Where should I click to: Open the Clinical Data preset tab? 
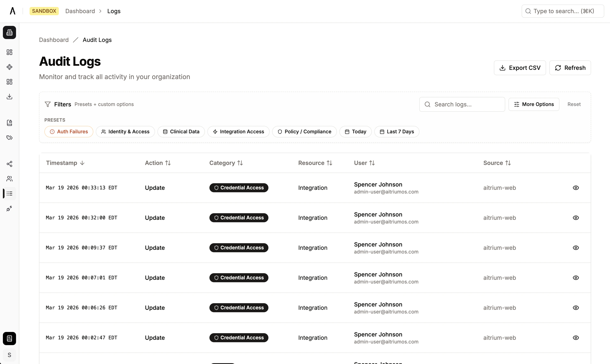point(181,131)
